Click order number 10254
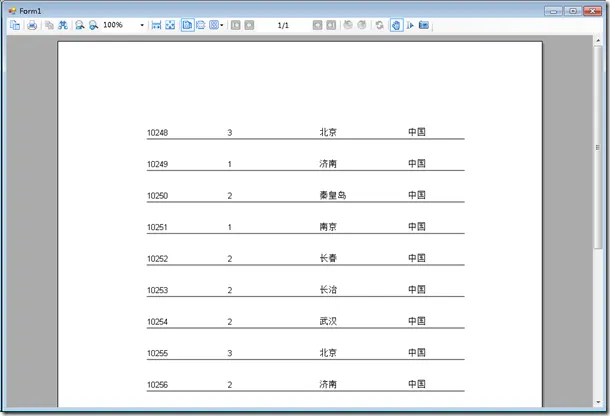The width and height of the screenshot is (610, 416). pyautogui.click(x=158, y=322)
